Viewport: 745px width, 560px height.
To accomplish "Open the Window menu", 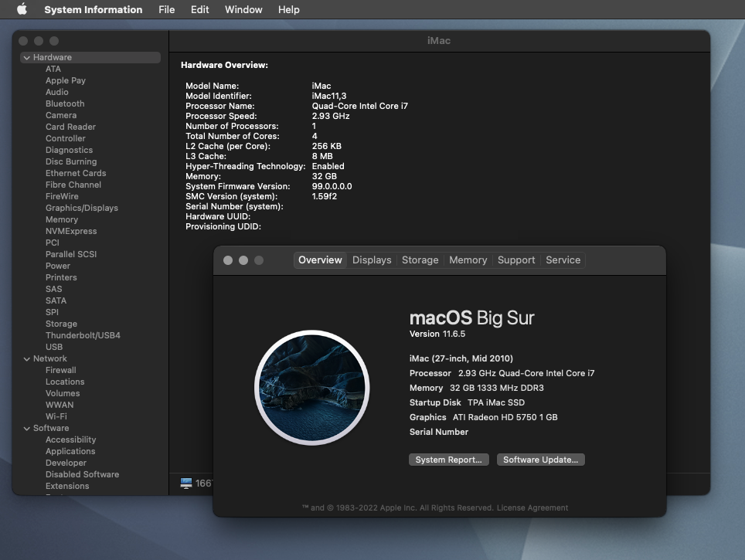I will click(243, 9).
